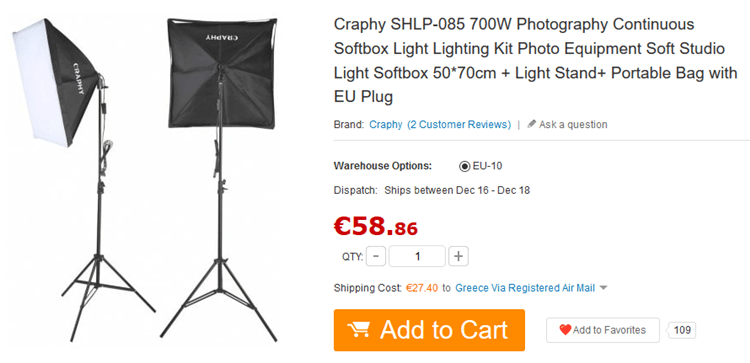
Task: Click the quantity input field
Action: (x=417, y=256)
